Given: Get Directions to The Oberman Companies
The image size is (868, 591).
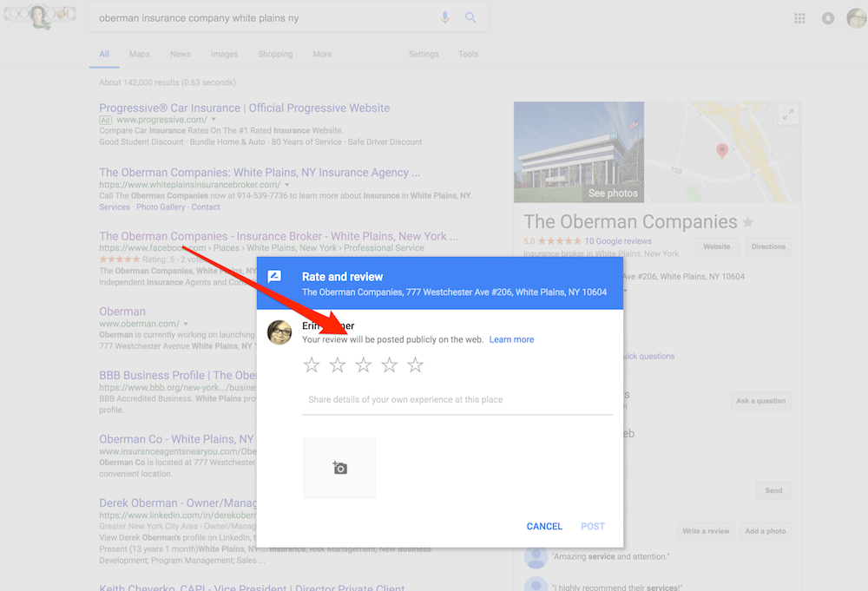Looking at the screenshot, I should coord(768,246).
